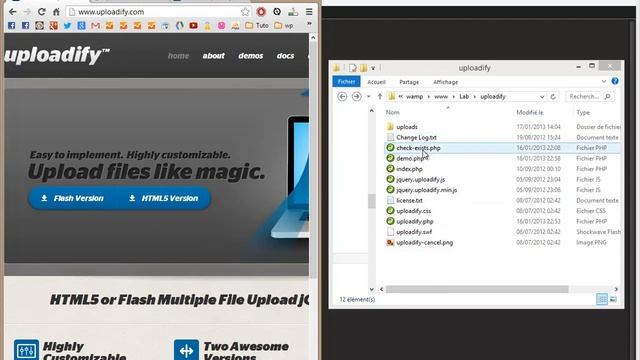Select uploadify-cancel.png file
Viewport: 640px width, 360px height.
[x=424, y=242]
